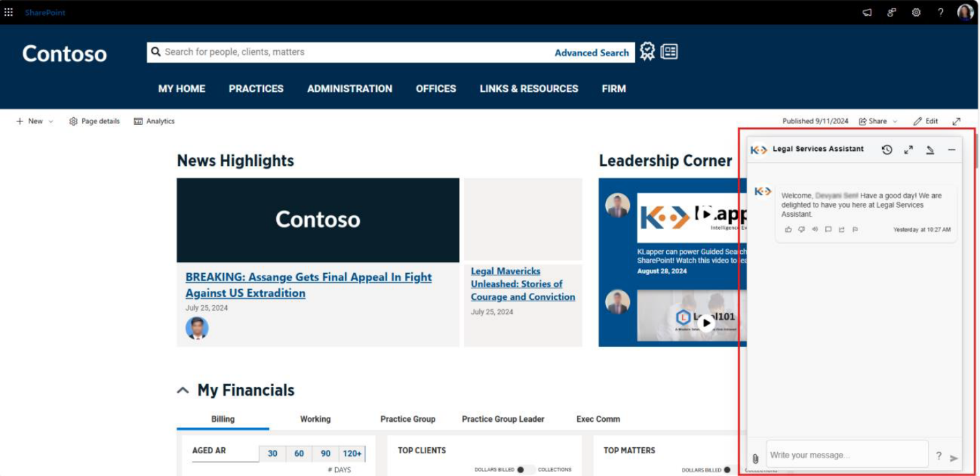Give thumbs down to the welcome message
This screenshot has width=980, height=476.
[802, 230]
